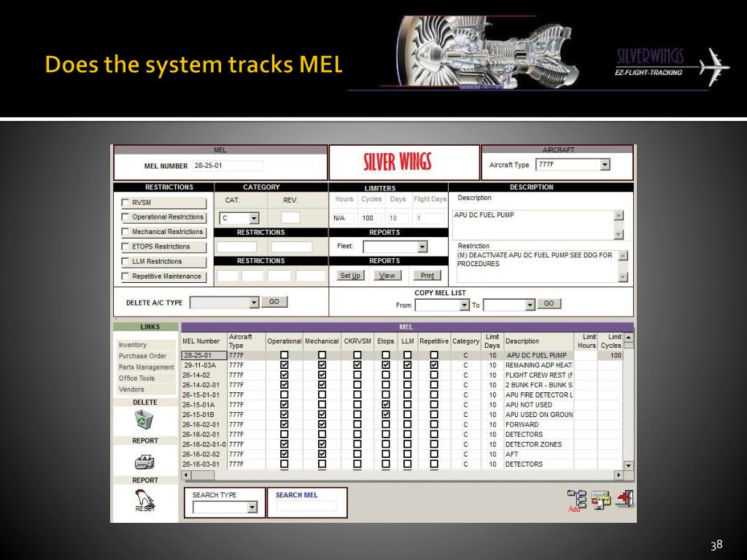Image resolution: width=747 pixels, height=560 pixels.
Task: Toggle Operational checkbox for MEL 28-25-01
Action: coord(285,355)
